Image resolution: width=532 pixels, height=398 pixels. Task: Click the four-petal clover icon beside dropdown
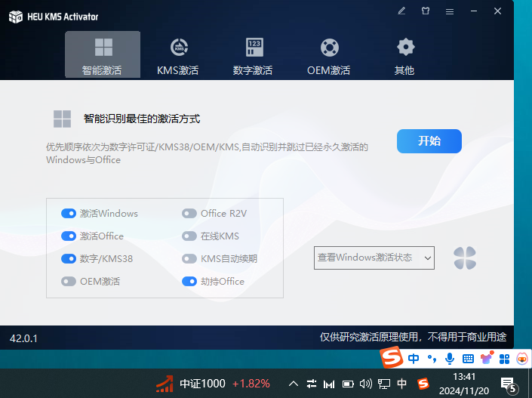coord(465,258)
